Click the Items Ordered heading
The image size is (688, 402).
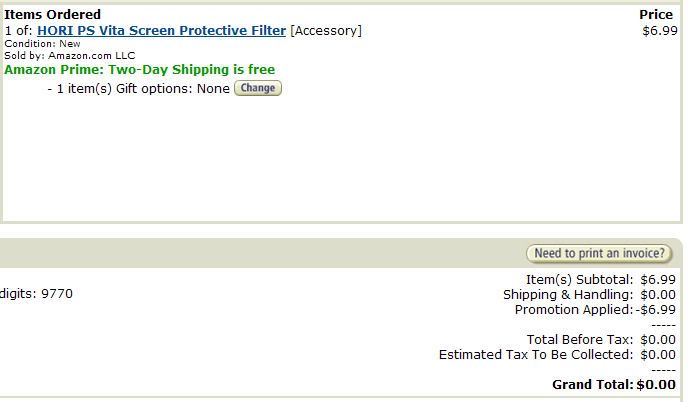click(53, 15)
